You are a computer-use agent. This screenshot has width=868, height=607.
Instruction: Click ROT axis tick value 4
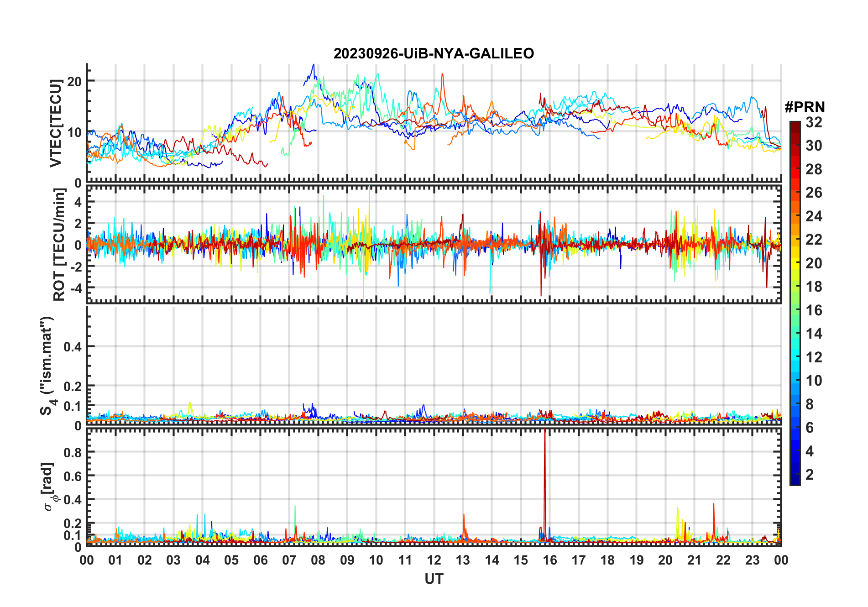[78, 202]
